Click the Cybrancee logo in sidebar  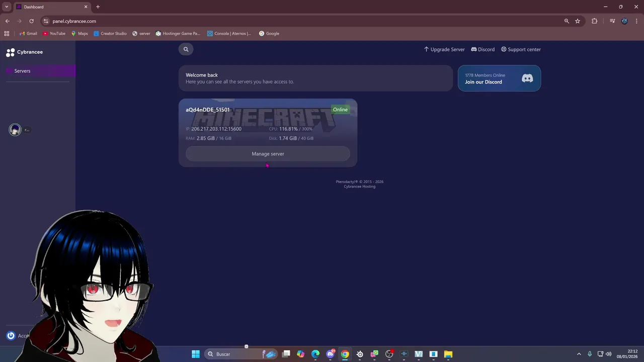pyautogui.click(x=24, y=52)
